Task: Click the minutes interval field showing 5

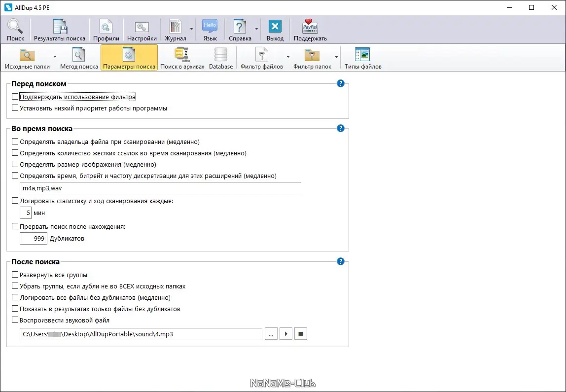Action: click(26, 213)
